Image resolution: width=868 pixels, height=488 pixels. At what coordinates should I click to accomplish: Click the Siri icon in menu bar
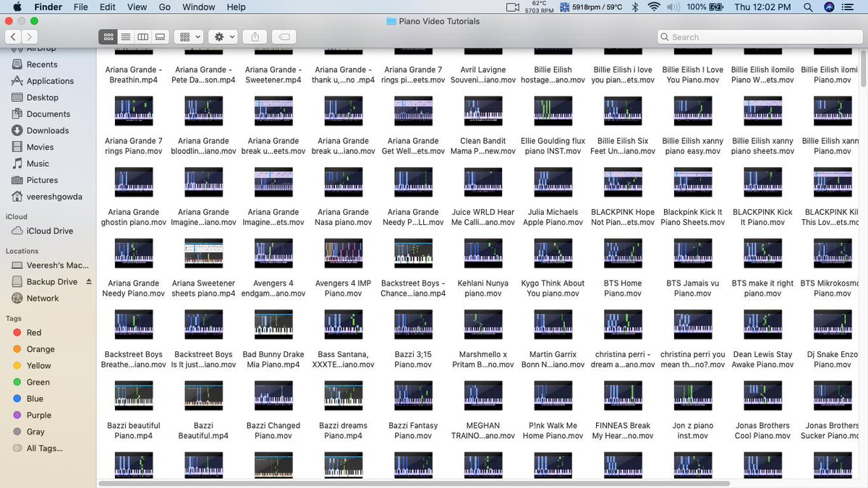(x=830, y=7)
